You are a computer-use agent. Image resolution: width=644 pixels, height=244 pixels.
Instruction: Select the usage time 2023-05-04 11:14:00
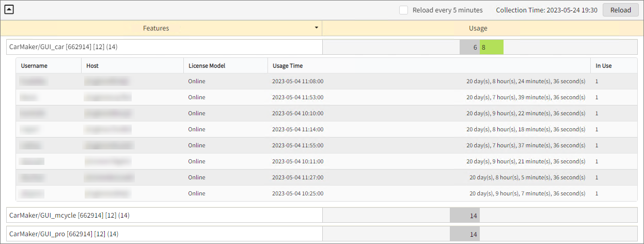coord(297,129)
